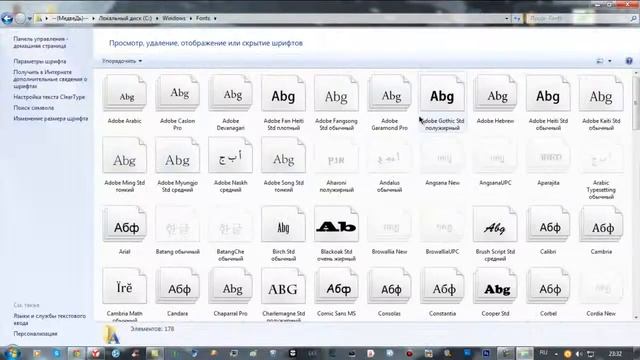The image size is (640, 360).
Task: Select the Arial font icon
Action: [x=124, y=224]
